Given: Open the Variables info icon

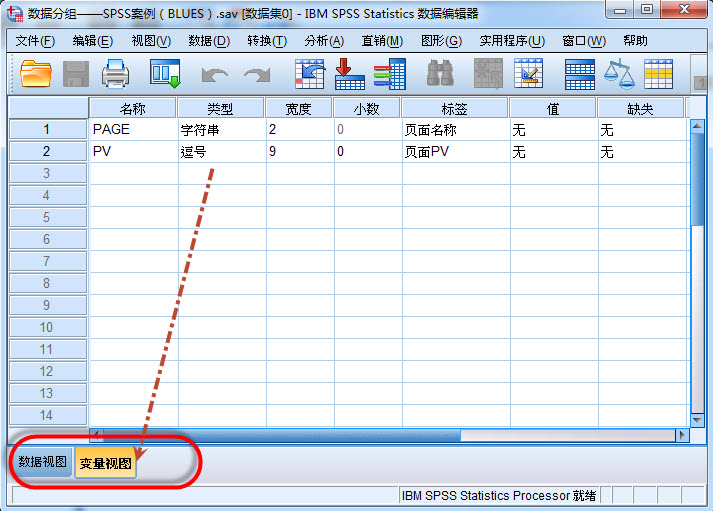Looking at the screenshot, I should click(x=390, y=74).
